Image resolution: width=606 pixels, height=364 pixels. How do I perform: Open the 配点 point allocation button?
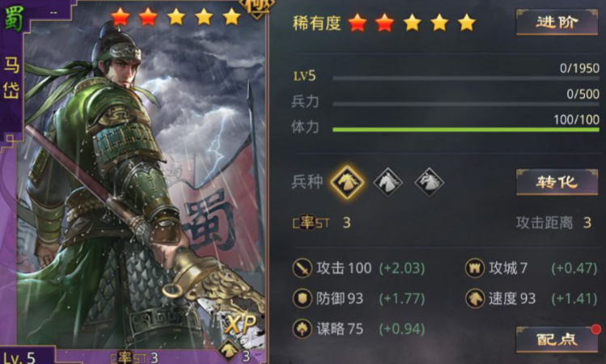pyautogui.click(x=557, y=339)
